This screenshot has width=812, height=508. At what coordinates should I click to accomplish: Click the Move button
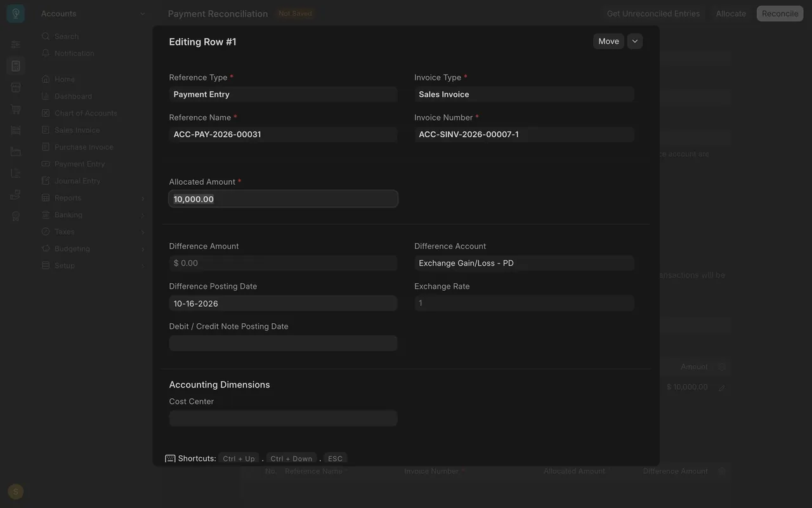608,41
